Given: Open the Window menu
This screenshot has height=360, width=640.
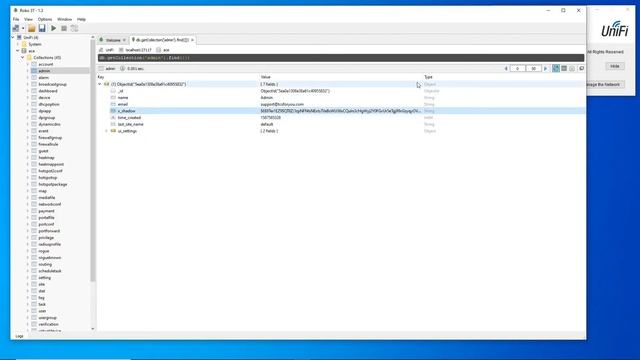Looking at the screenshot, I should click(x=64, y=19).
